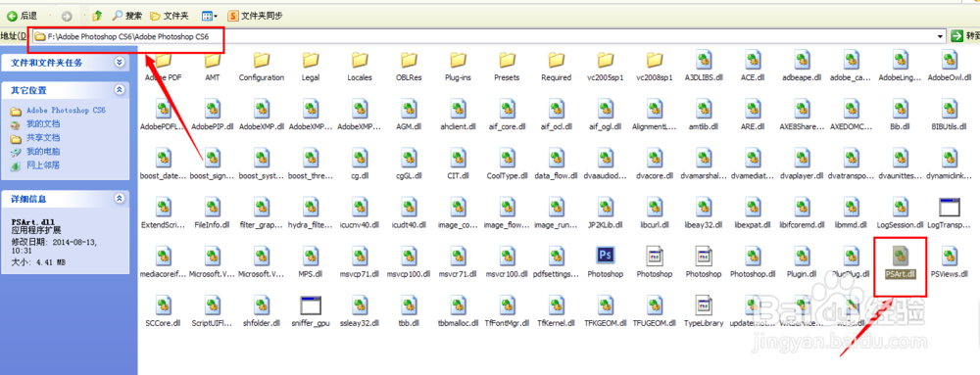Select the Photoshop app with Ps icon

tap(605, 262)
